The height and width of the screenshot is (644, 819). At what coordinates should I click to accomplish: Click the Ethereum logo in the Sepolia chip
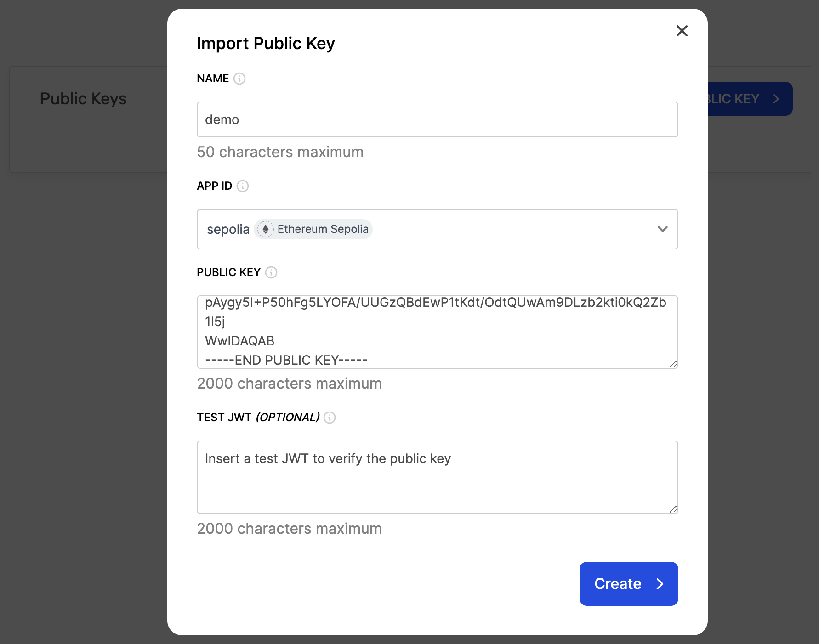tap(266, 229)
